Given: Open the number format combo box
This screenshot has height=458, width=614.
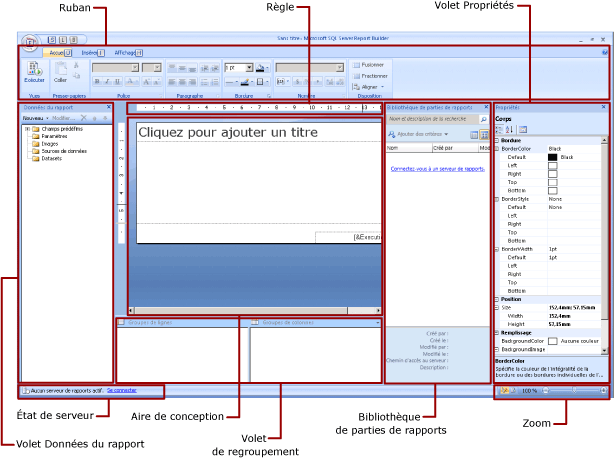Looking at the screenshot, I should pyautogui.click(x=310, y=68).
